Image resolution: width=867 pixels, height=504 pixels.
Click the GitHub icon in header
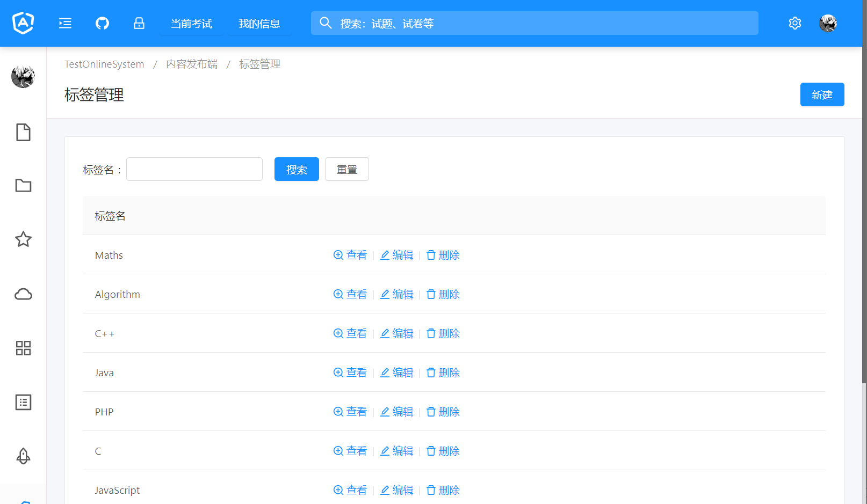click(x=102, y=23)
